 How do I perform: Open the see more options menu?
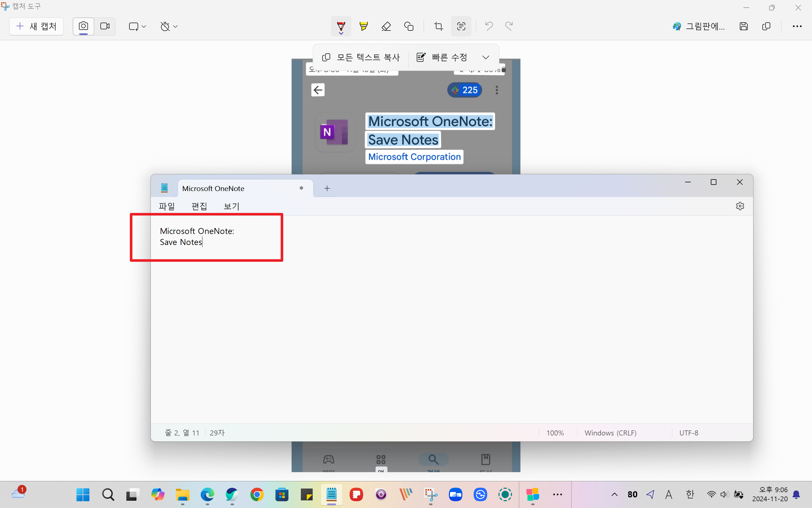(x=797, y=26)
